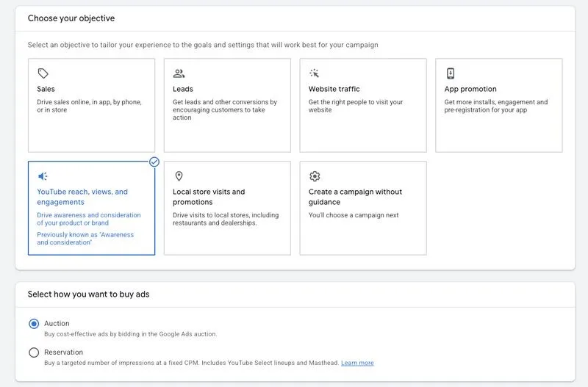The height and width of the screenshot is (387, 588).
Task: Choose the Sales objective title
Action: pos(46,89)
